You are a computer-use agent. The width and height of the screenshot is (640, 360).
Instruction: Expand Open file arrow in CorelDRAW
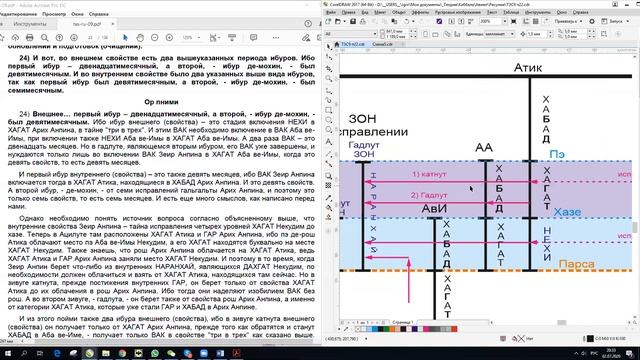344,21
